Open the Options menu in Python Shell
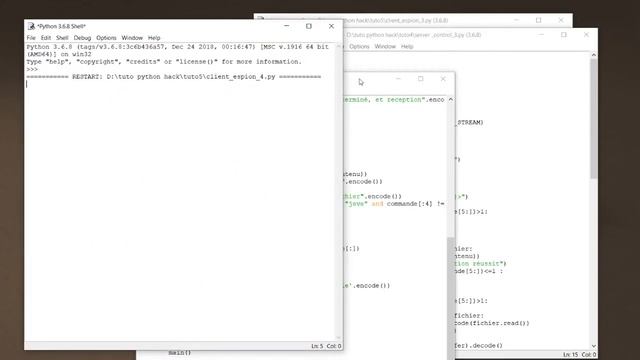The image size is (640, 360). tap(106, 38)
